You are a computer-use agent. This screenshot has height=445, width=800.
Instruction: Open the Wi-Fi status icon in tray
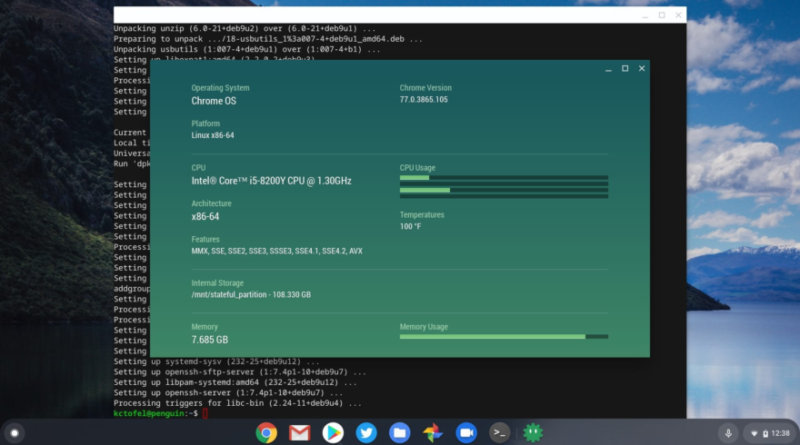point(754,434)
